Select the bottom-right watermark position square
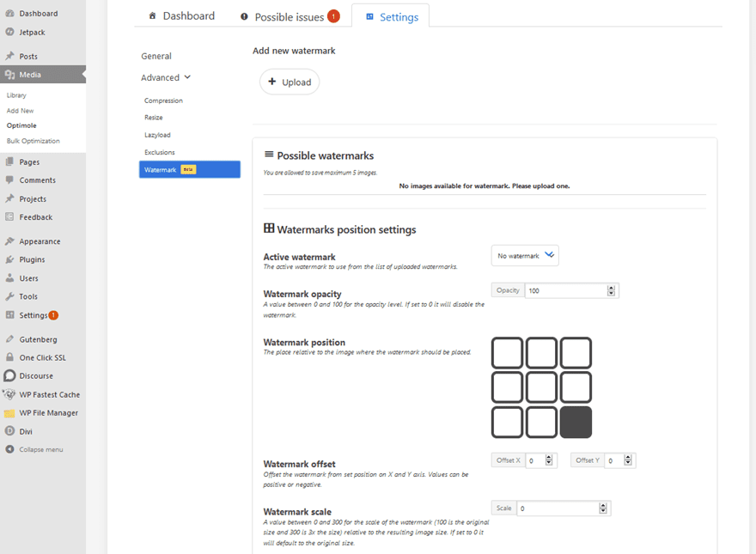 (x=575, y=422)
